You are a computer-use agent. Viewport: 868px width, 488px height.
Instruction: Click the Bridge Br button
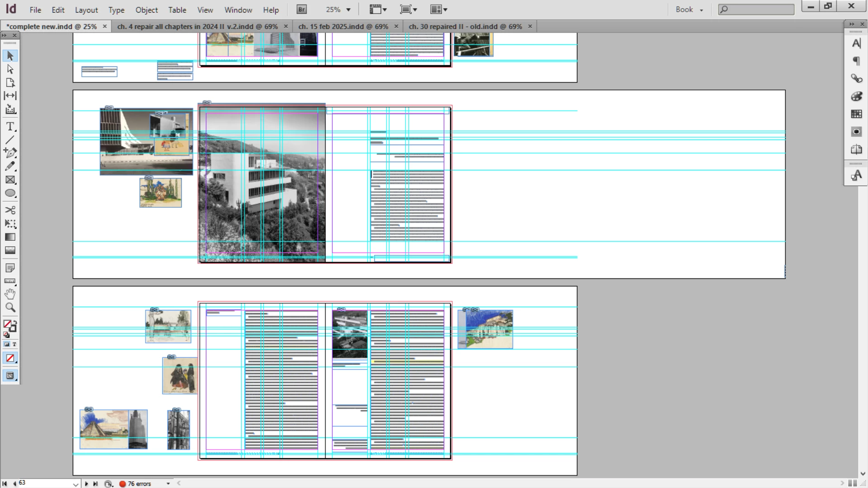[302, 9]
